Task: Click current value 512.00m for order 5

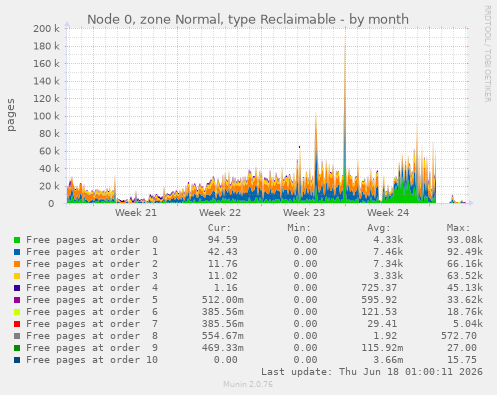Action: pos(223,300)
